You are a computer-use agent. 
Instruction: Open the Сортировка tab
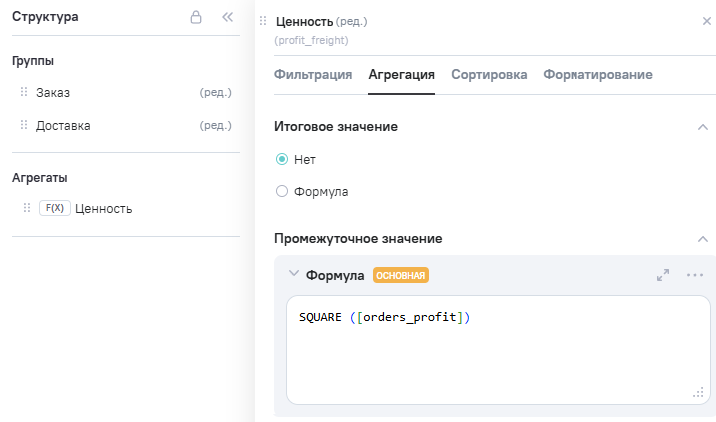pyautogui.click(x=489, y=75)
